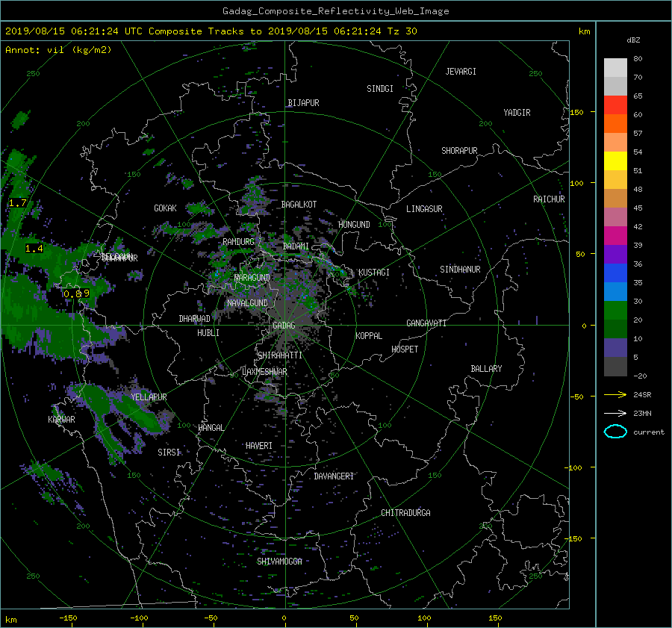Click the SINDHANUR city label
Viewport: 672px width, 628px height.
pyautogui.click(x=460, y=270)
